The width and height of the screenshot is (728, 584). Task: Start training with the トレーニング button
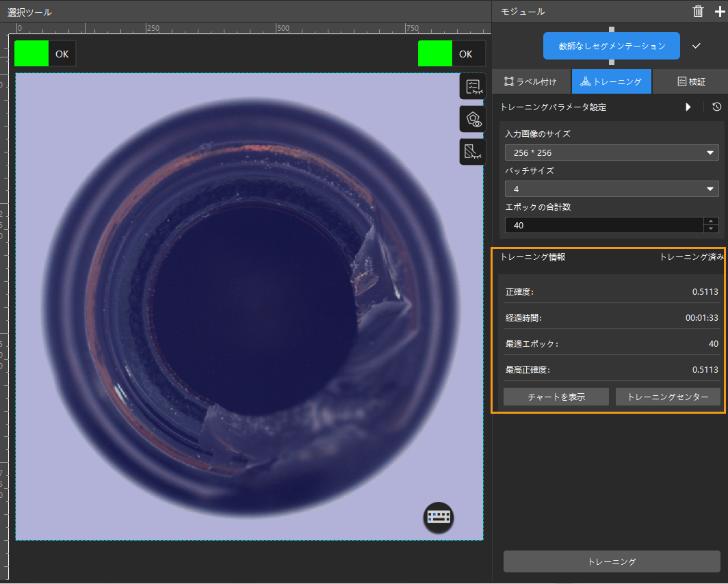coord(612,561)
